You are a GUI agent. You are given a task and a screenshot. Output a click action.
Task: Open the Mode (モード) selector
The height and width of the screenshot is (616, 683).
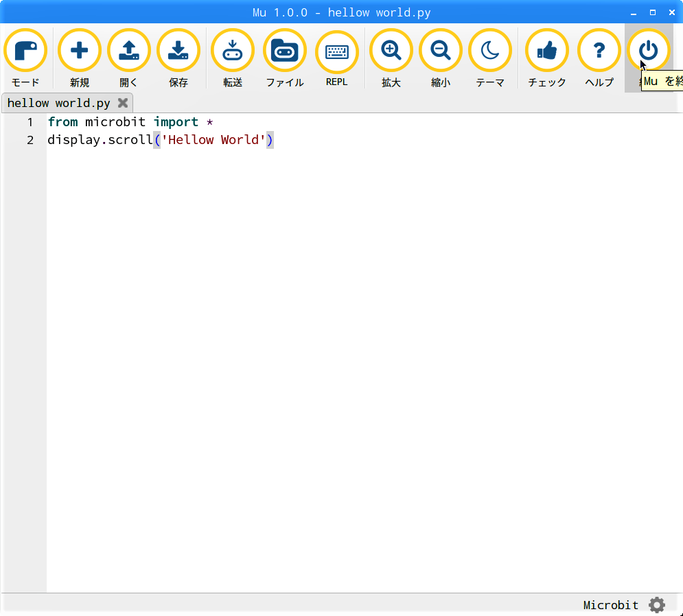point(25,51)
